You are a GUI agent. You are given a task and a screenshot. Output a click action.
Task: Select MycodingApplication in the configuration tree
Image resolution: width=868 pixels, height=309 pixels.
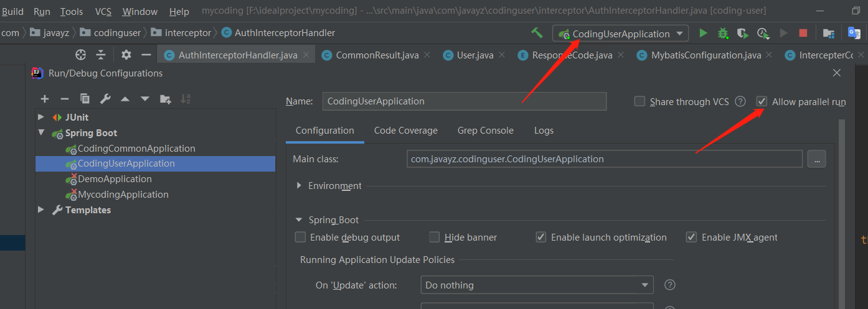coord(123,194)
